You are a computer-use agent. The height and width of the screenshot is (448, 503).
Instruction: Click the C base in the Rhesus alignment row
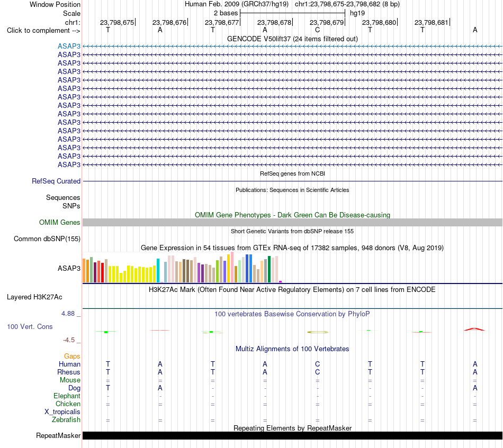(317, 372)
